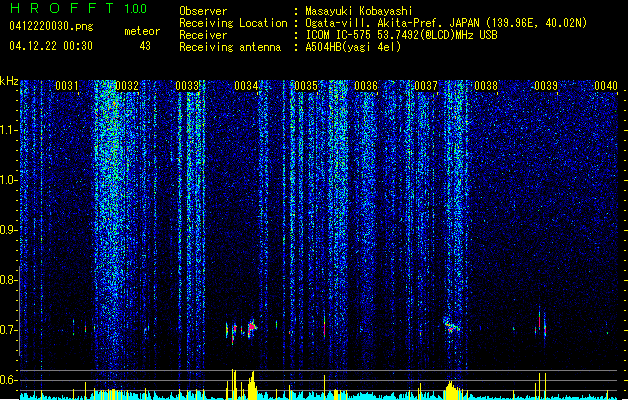The width and height of the screenshot is (629, 400).
Task: Click the 0.6 kHz axis tick label
Action: click(x=9, y=380)
